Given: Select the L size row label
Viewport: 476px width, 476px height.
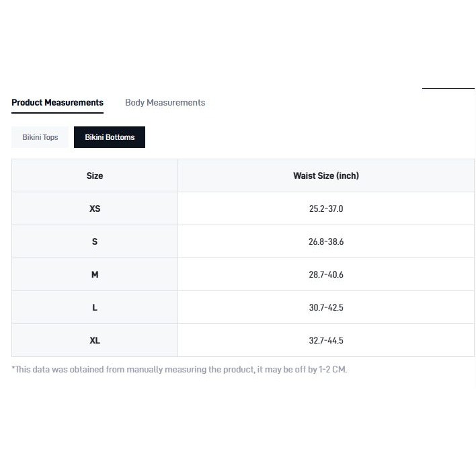Looking at the screenshot, I should coord(95,307).
